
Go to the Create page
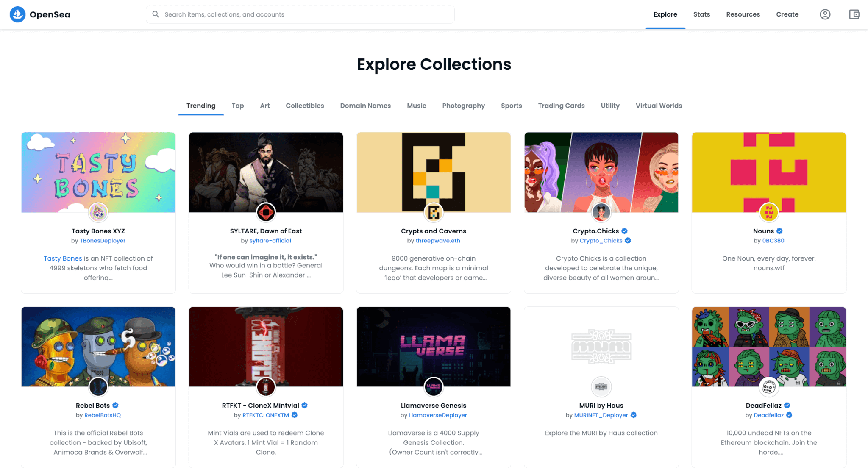click(x=787, y=14)
